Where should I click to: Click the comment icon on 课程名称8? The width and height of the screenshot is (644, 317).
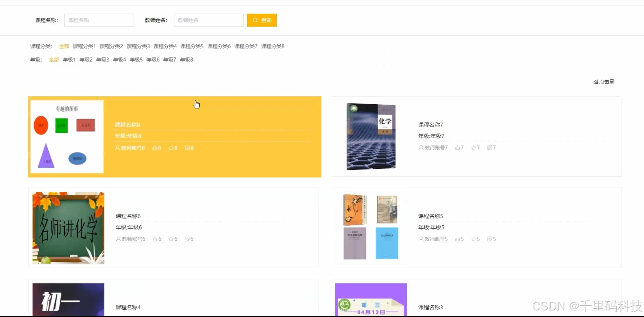click(x=187, y=148)
